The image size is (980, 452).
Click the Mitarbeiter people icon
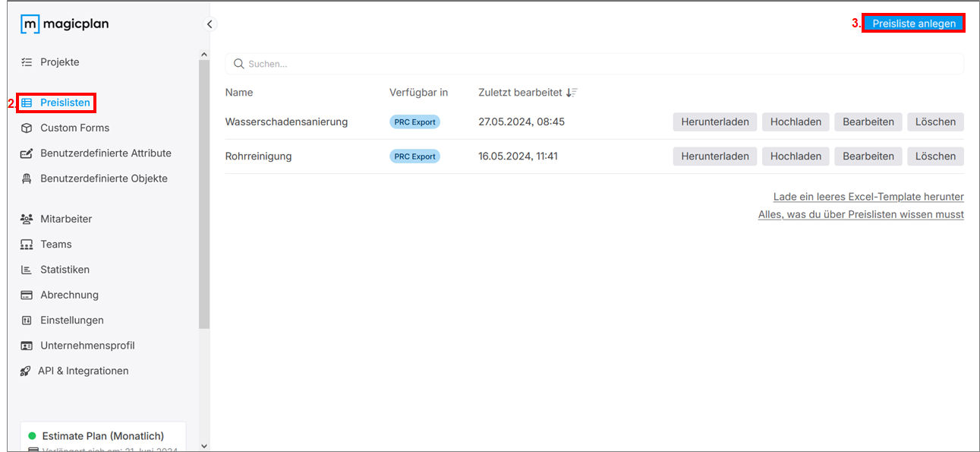click(27, 219)
